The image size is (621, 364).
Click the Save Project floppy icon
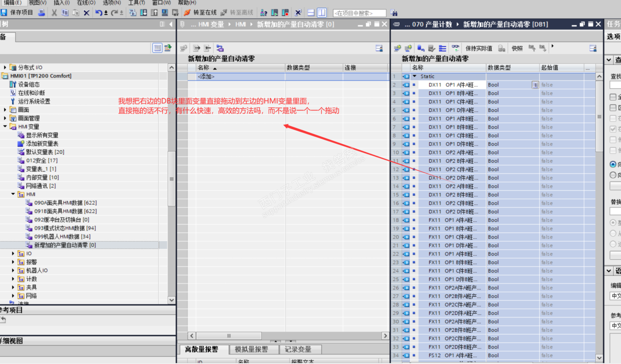pyautogui.click(x=4, y=13)
